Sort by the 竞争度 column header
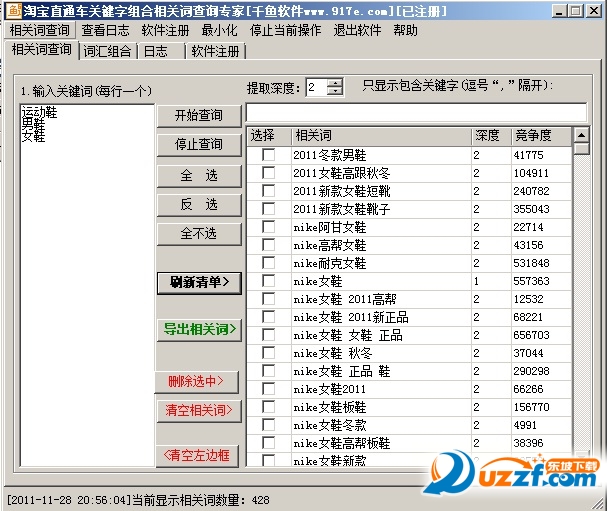The image size is (607, 511). click(x=541, y=136)
